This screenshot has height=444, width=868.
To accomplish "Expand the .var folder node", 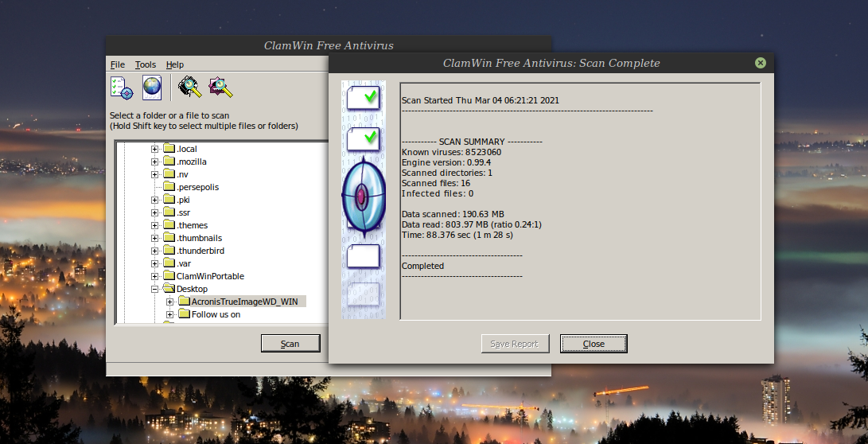I will 154,263.
